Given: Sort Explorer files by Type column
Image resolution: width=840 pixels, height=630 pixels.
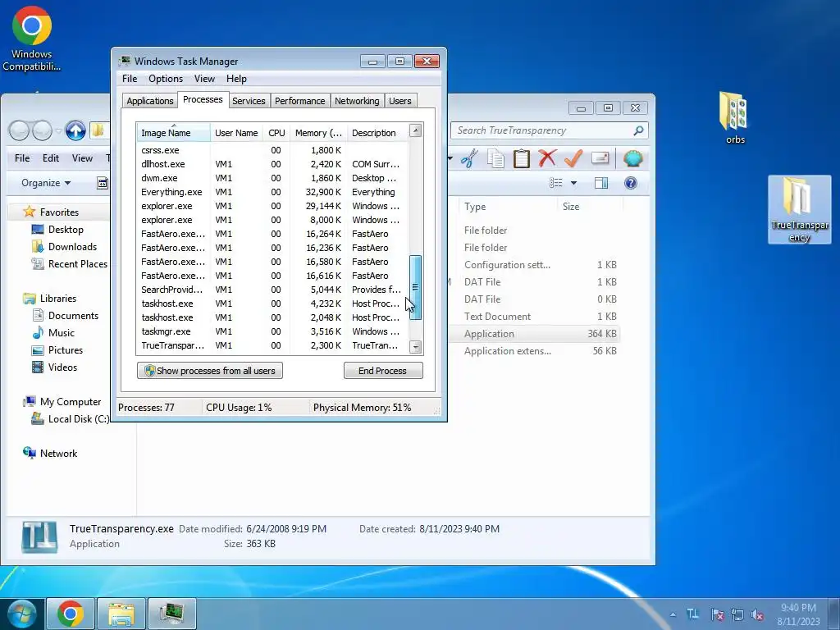Looking at the screenshot, I should click(x=508, y=206).
